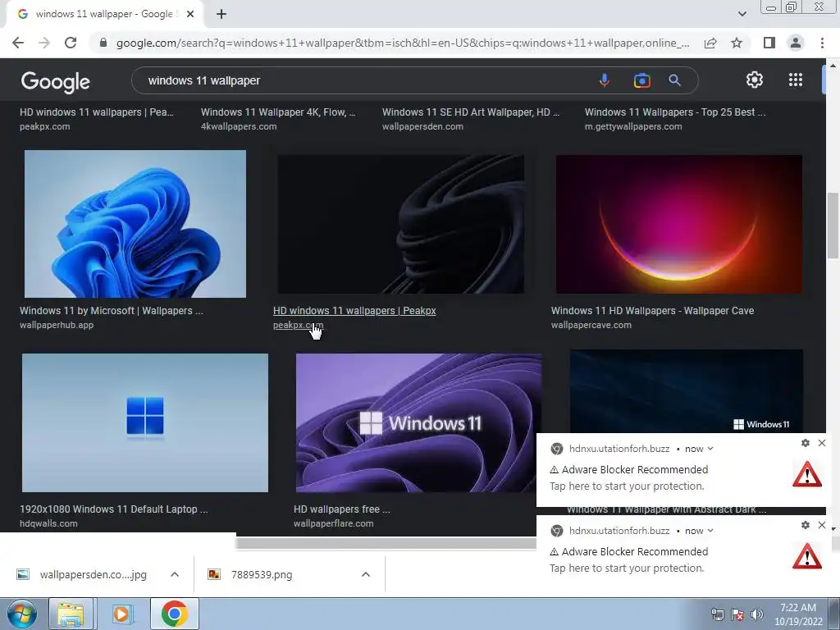
Task: Close the upper Adware Blocker notification
Action: (822, 443)
